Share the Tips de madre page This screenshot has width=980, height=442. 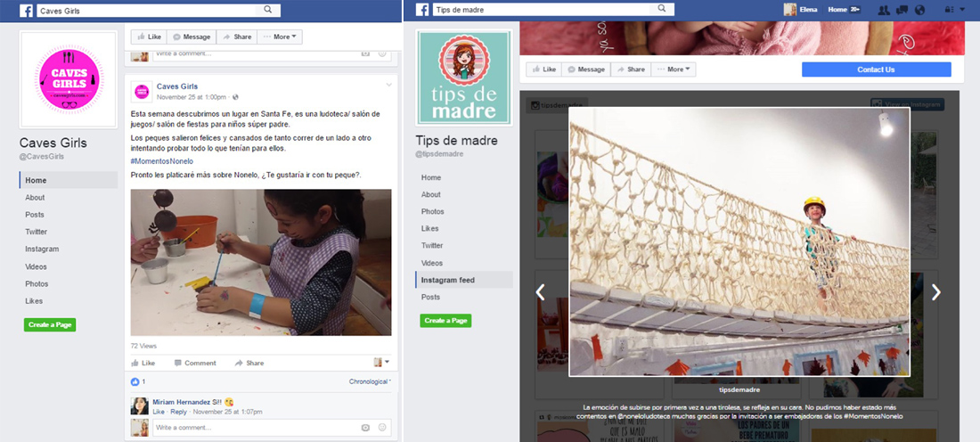pyautogui.click(x=632, y=70)
